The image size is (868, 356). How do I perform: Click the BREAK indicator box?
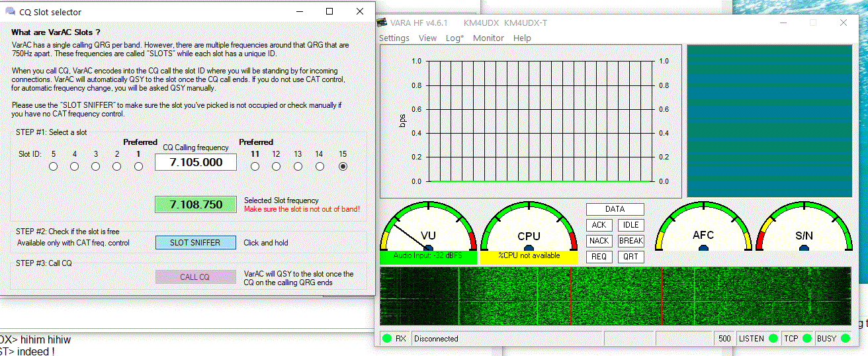[x=631, y=241]
